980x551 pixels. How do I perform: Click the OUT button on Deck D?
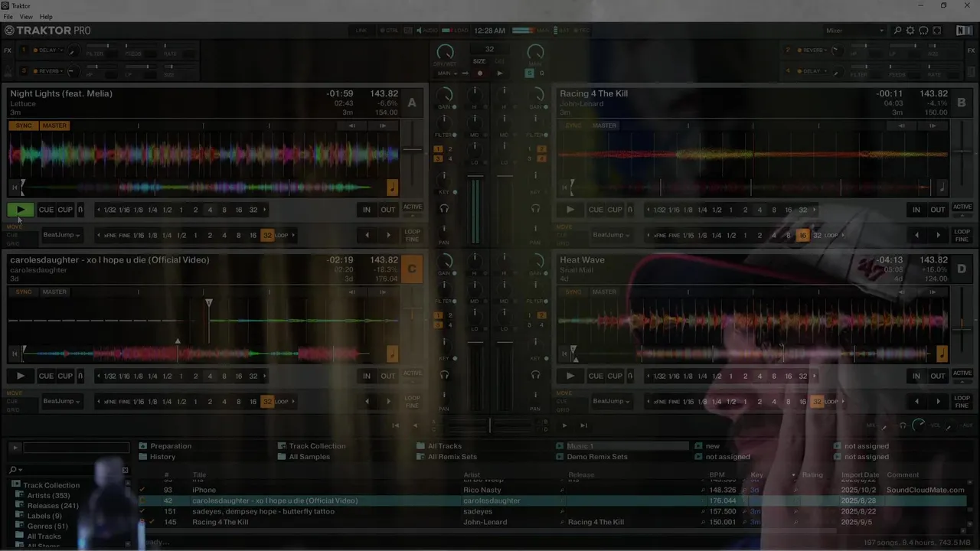point(938,376)
